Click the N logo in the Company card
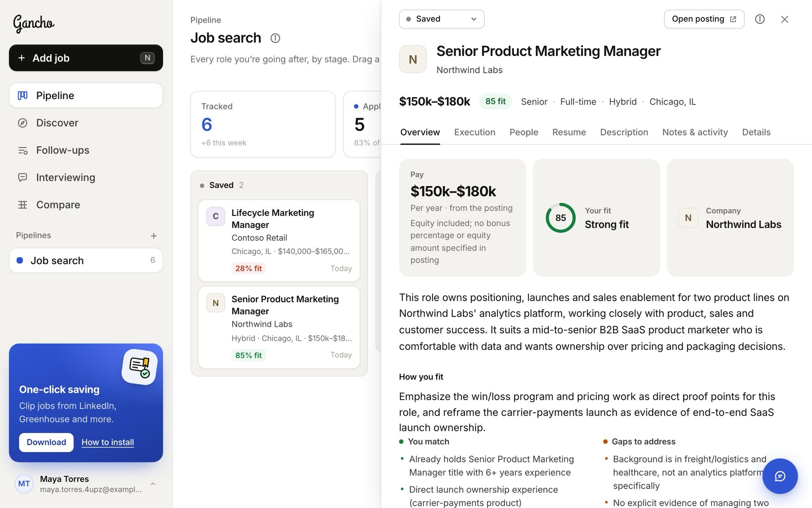Viewport: 812px width, 508px height. (x=688, y=218)
